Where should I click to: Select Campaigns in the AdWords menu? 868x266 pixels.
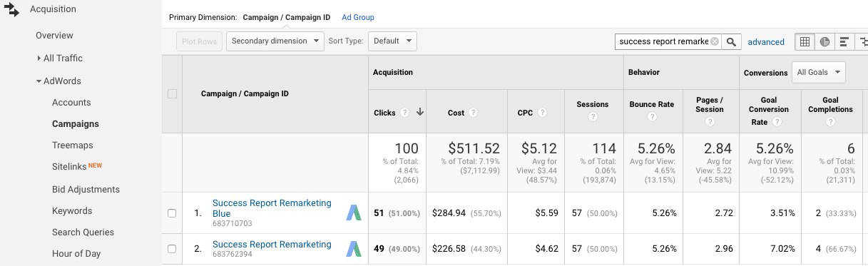[76, 124]
